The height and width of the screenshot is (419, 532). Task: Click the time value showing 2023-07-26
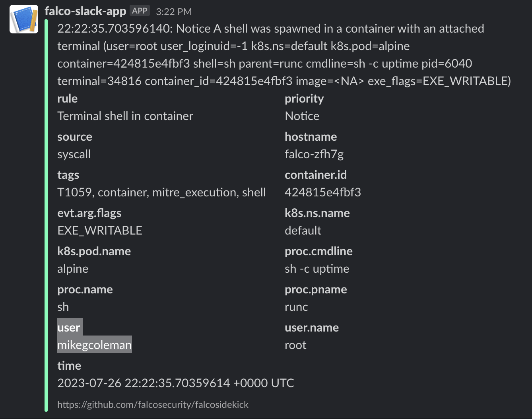(175, 383)
